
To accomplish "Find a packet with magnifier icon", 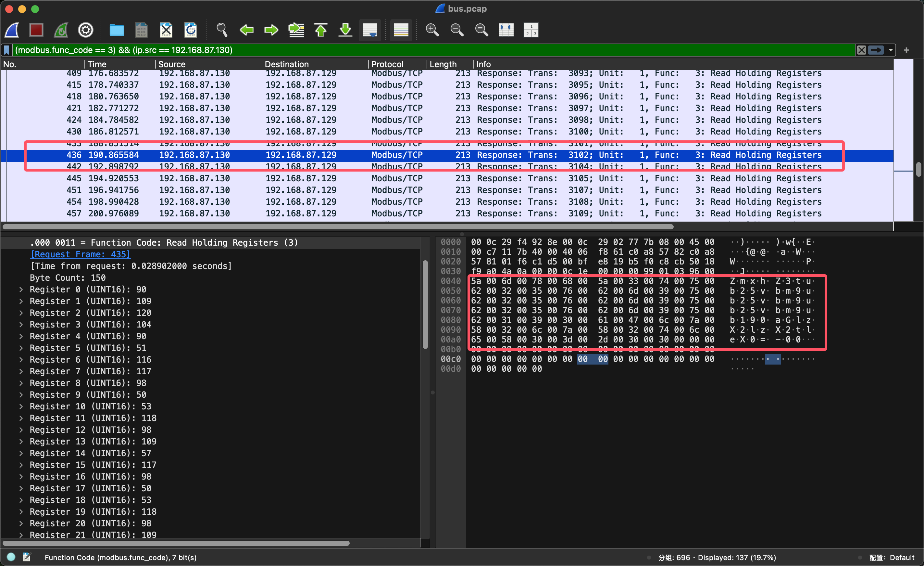I will 222,30.
